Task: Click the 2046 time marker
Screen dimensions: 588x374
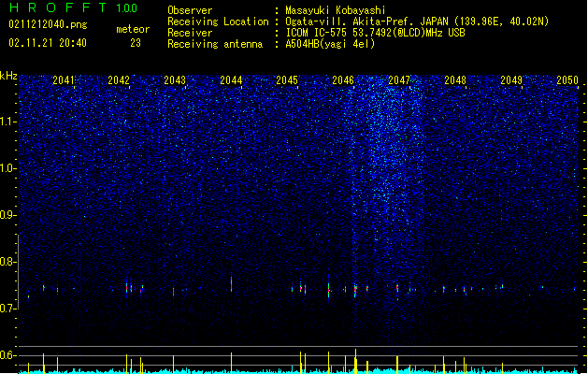Action: click(343, 80)
